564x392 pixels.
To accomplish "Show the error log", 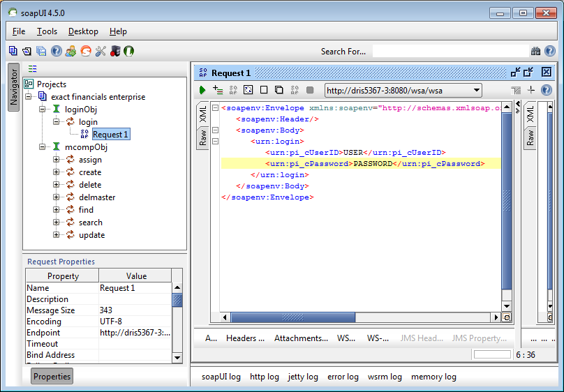I will coord(343,377).
